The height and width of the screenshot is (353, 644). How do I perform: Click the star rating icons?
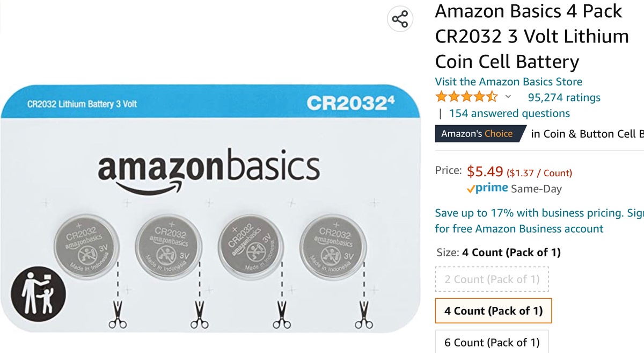pyautogui.click(x=466, y=97)
